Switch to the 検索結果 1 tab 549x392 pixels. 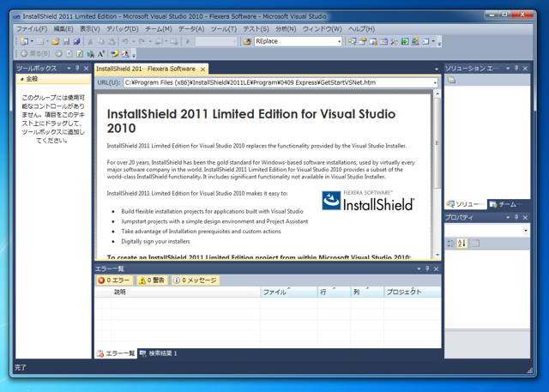coord(158,353)
